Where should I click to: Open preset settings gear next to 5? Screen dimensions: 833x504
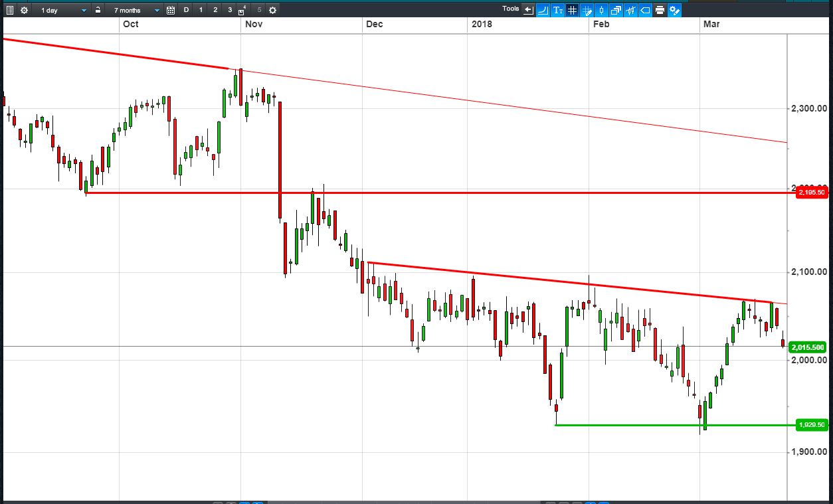pos(273,10)
